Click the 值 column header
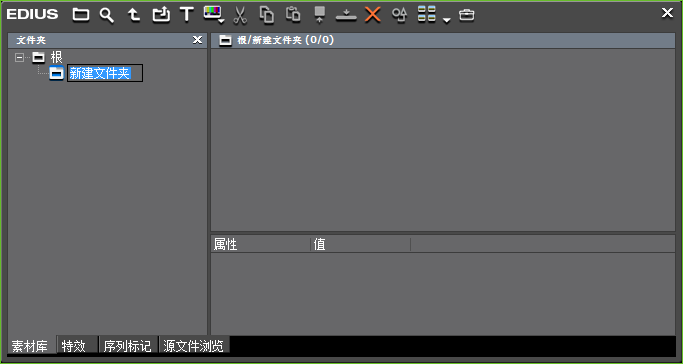 361,244
